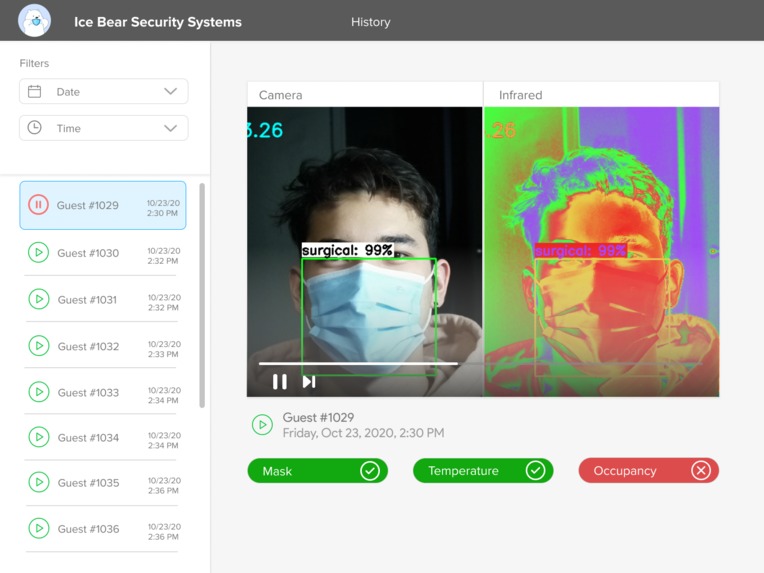Skip to next with the video forward button
Viewport: 764px width, 573px height.
point(309,382)
